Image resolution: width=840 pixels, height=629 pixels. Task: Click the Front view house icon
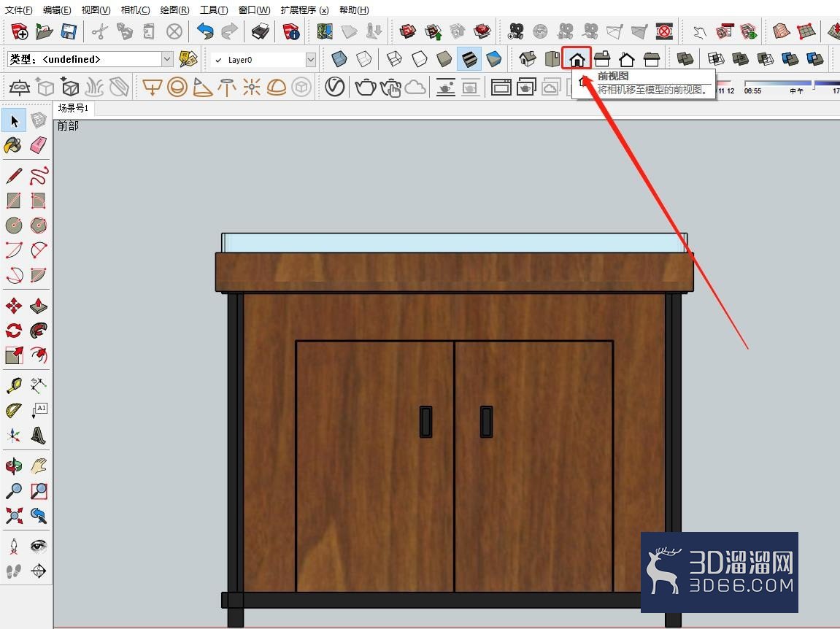point(577,58)
